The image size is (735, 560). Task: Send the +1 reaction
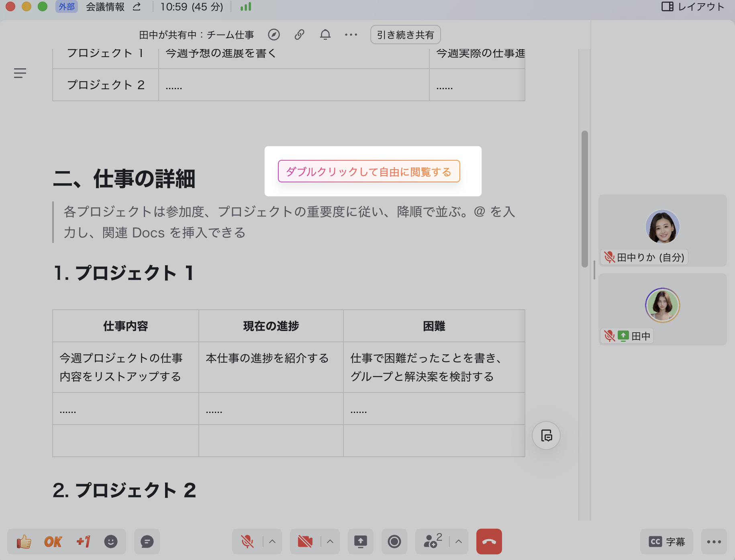pos(83,542)
